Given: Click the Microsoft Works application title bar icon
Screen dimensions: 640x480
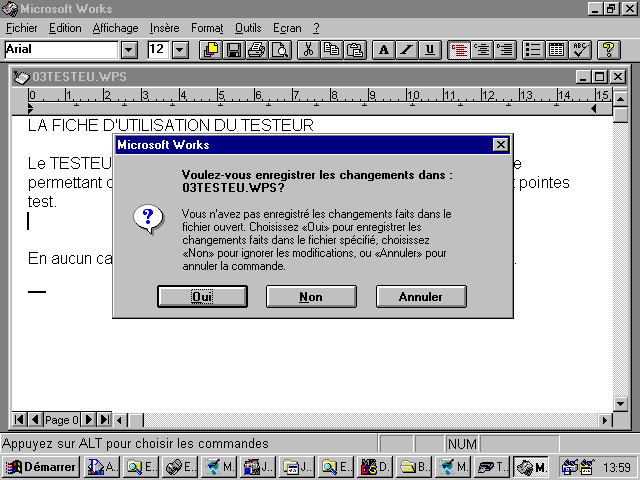Looking at the screenshot, I should pos(10,9).
